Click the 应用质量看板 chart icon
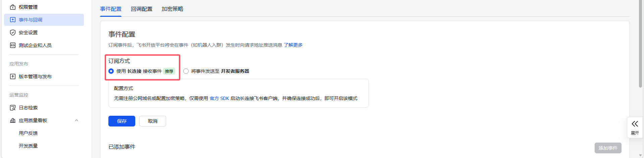Viewport: 644px width, 158px height. (x=13, y=120)
